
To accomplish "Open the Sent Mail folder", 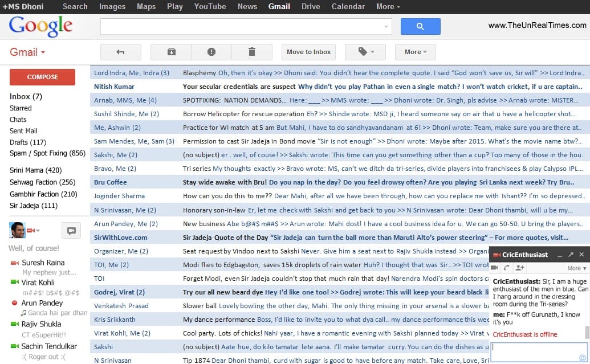I will tap(23, 130).
